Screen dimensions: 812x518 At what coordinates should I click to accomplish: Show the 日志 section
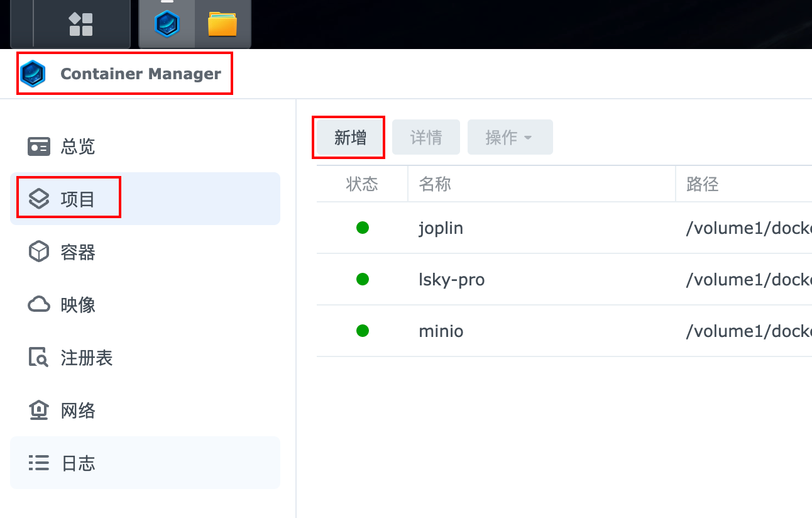145,463
